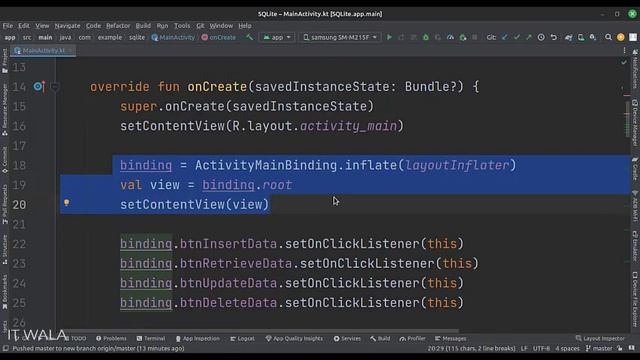Open the Layout Inspector tool window
This screenshot has height=360, width=640.
(600, 338)
